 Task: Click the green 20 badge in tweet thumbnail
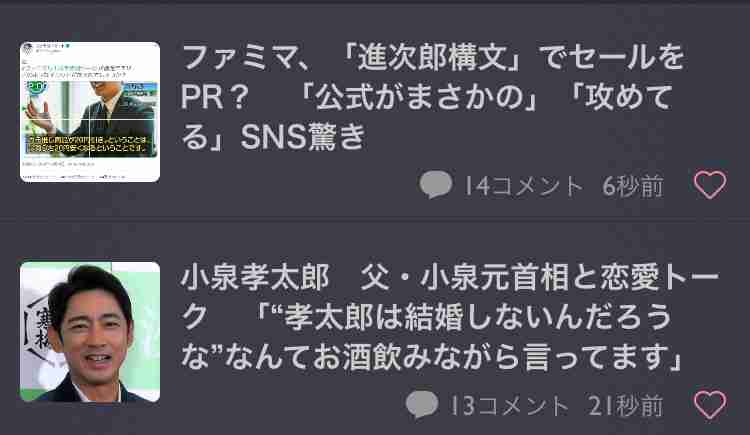point(36,87)
